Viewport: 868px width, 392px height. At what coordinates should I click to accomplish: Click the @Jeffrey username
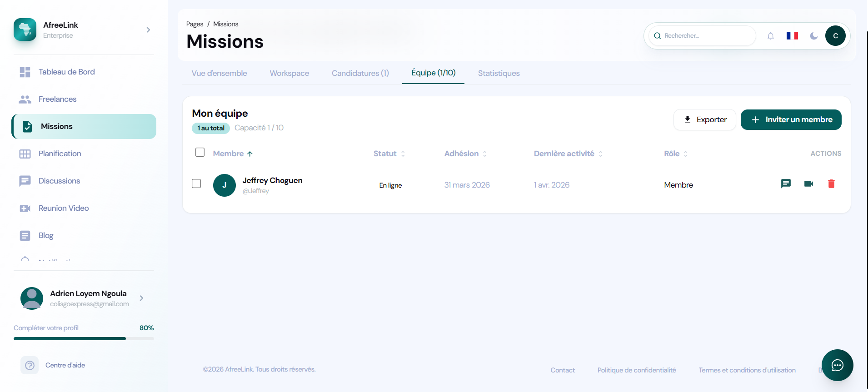coord(256,191)
